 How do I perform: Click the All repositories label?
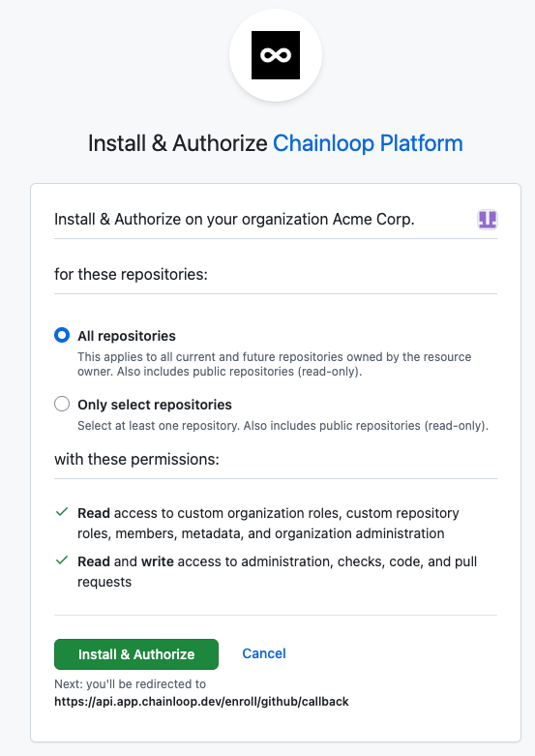click(x=127, y=336)
